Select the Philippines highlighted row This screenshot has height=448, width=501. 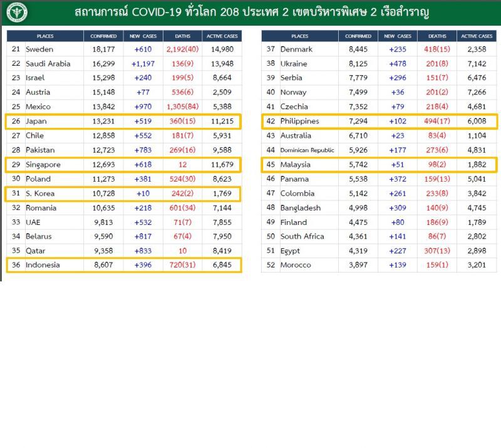[380, 122]
